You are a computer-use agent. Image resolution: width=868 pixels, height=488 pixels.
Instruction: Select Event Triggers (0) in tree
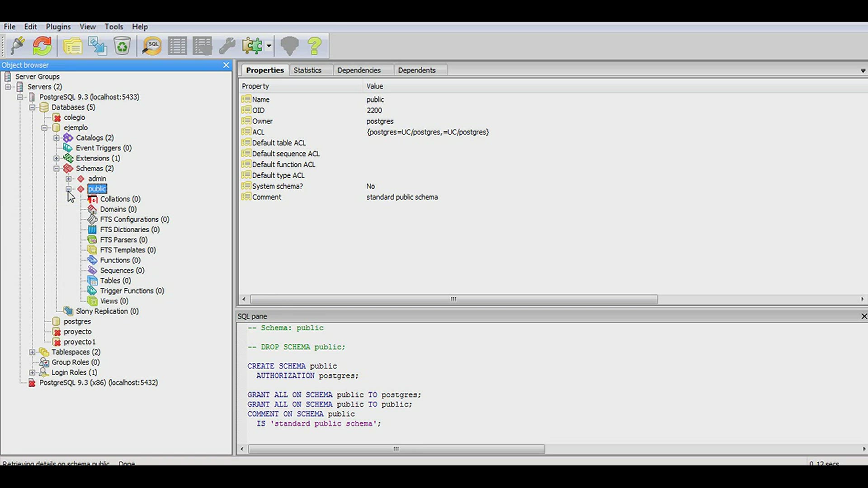(x=104, y=148)
